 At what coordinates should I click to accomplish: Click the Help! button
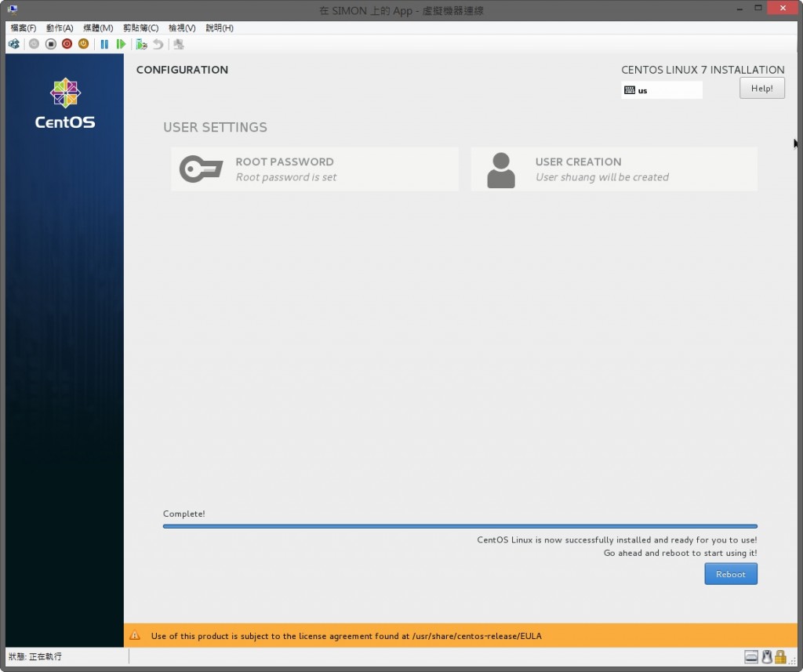(x=761, y=88)
